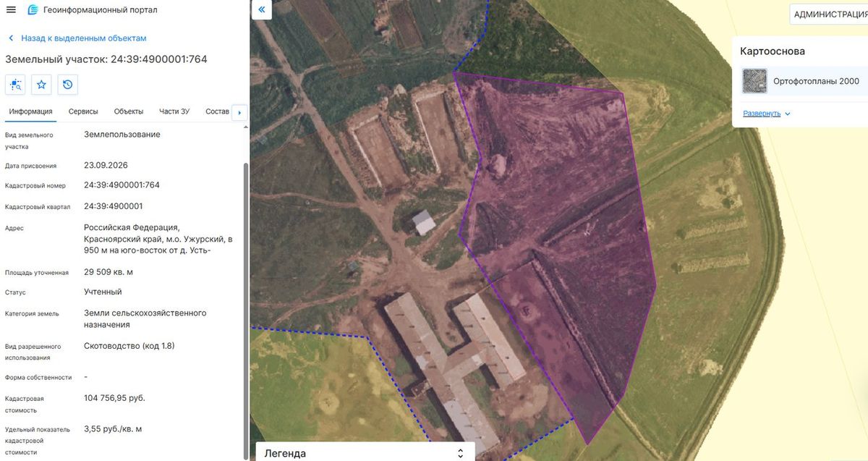The image size is (868, 461).
Task: Click the value 3,55 руб./кв. м
Action: (113, 429)
